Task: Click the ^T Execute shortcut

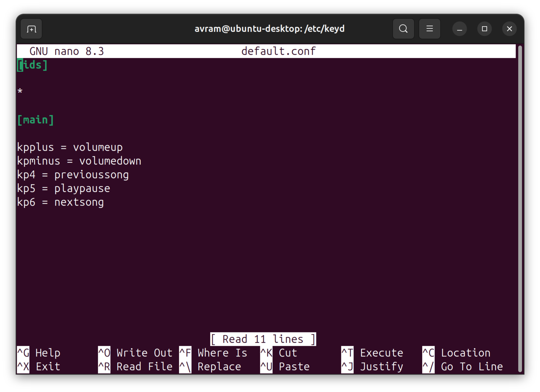Action: pos(372,353)
